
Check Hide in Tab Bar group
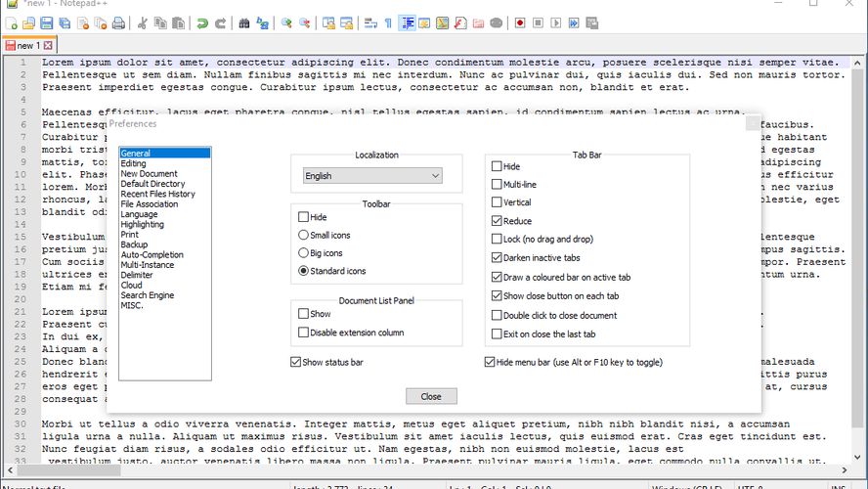497,166
